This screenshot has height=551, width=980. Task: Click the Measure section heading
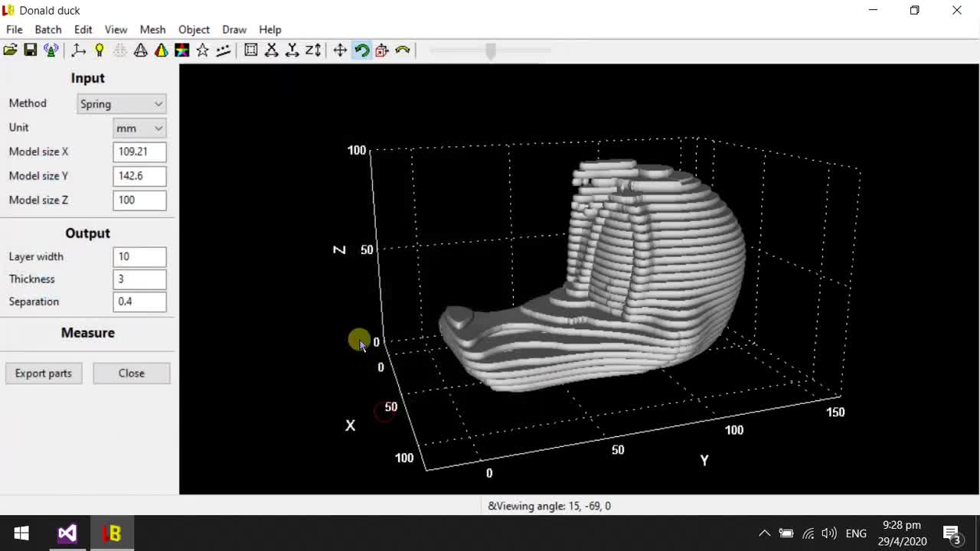[88, 333]
